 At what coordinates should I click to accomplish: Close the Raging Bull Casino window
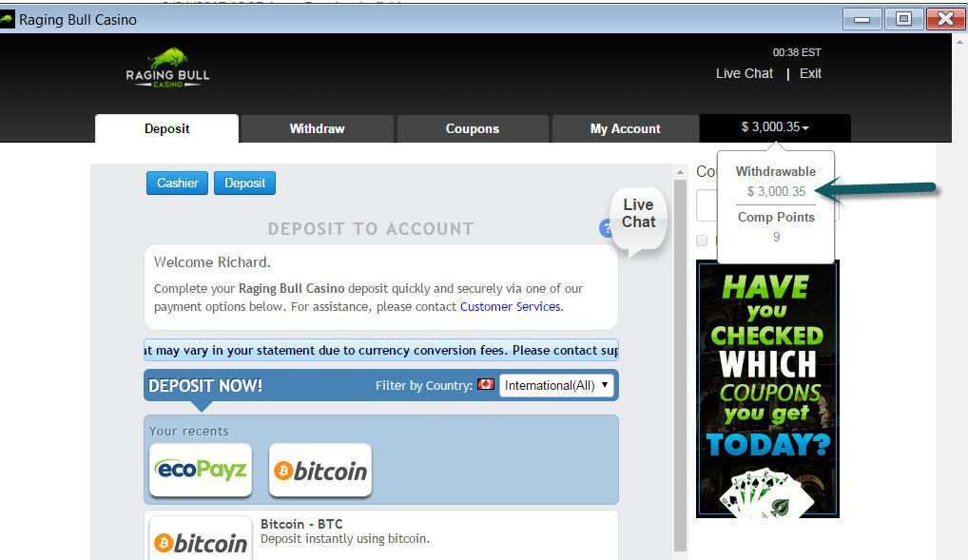pyautogui.click(x=945, y=19)
